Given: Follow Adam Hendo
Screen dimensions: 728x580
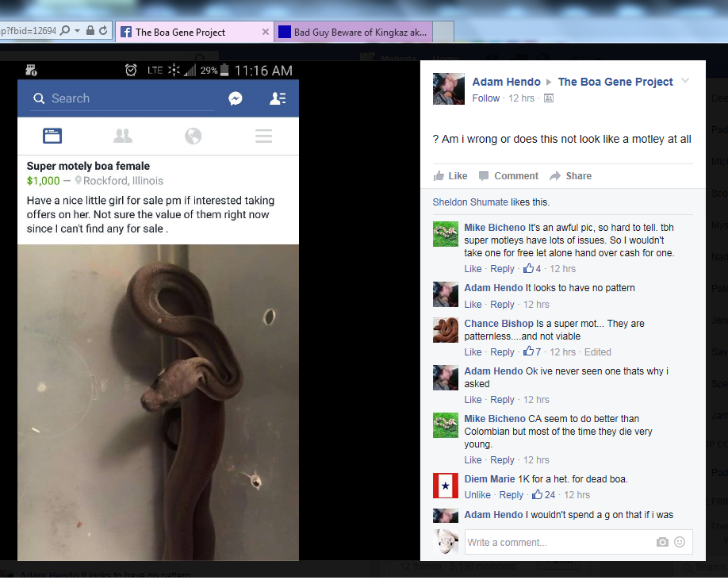Looking at the screenshot, I should pos(485,98).
